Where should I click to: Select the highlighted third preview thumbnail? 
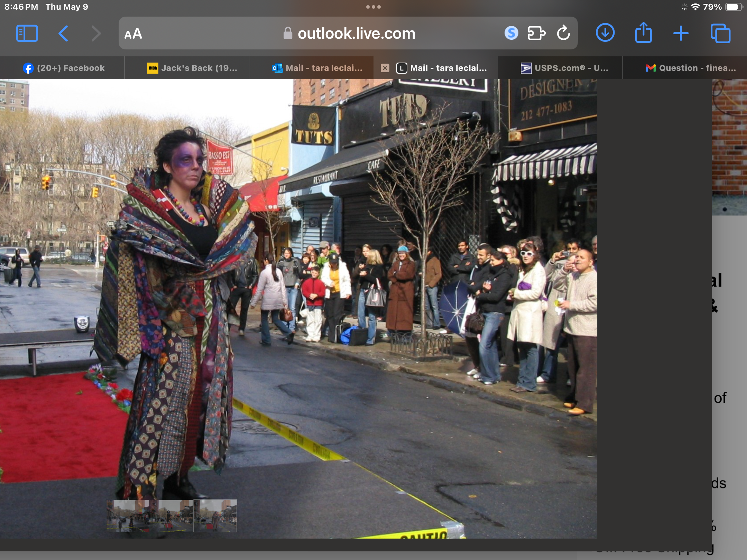click(x=215, y=515)
